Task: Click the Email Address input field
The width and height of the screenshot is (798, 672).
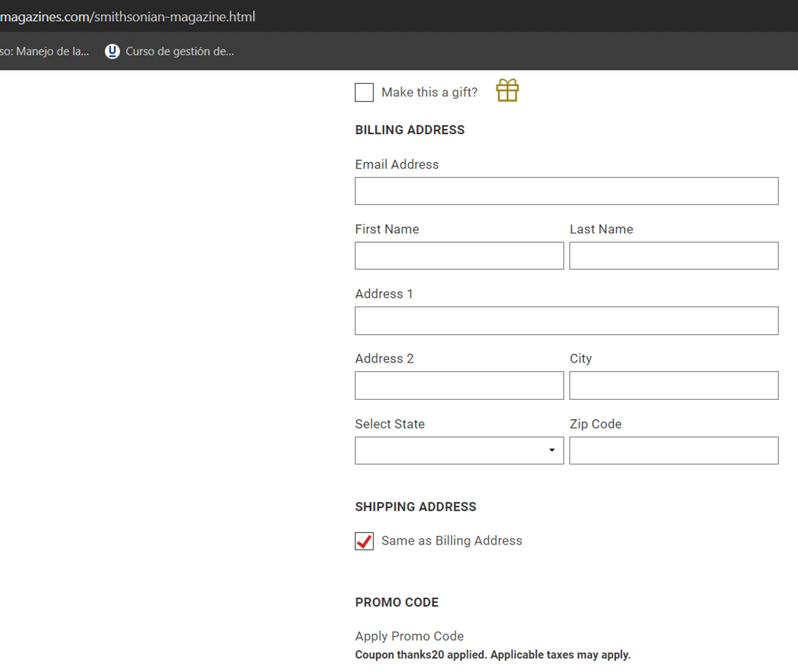Action: 566,191
